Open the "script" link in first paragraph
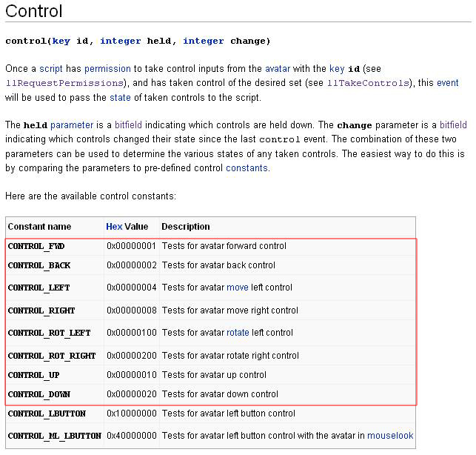The height and width of the screenshot is (455, 476). click(50, 69)
